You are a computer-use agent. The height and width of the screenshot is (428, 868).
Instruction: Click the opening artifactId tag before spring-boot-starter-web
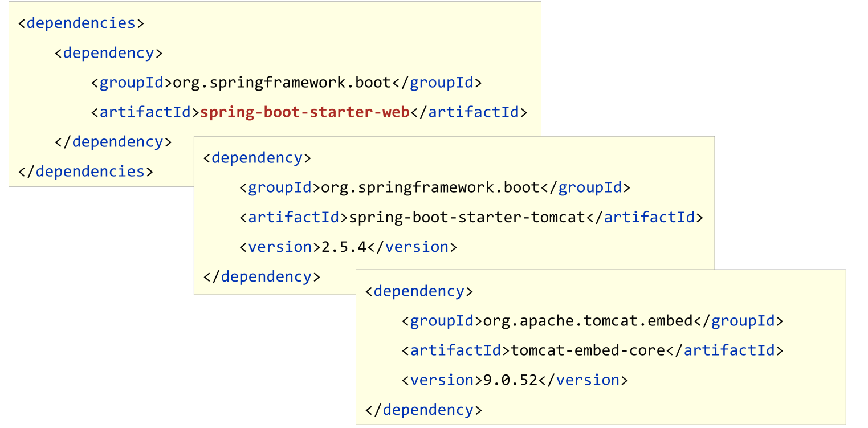pyautogui.click(x=145, y=112)
